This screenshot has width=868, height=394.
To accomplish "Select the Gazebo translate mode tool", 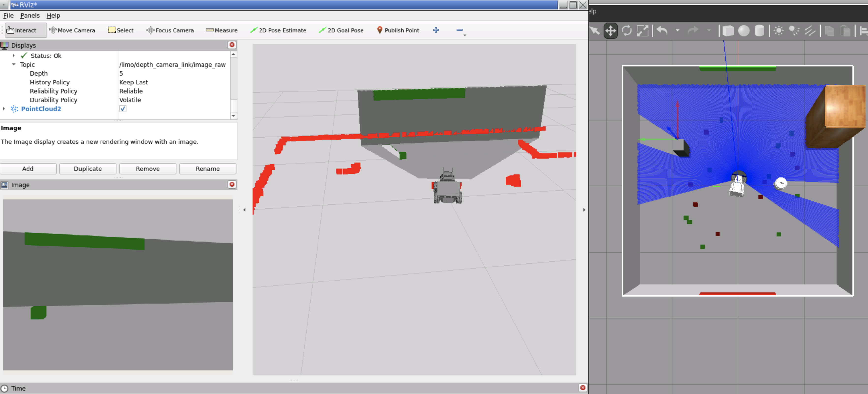I will click(x=610, y=31).
